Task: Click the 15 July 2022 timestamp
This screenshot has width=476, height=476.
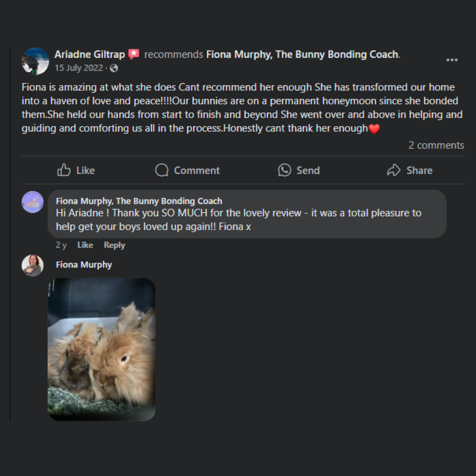Action: tap(78, 68)
